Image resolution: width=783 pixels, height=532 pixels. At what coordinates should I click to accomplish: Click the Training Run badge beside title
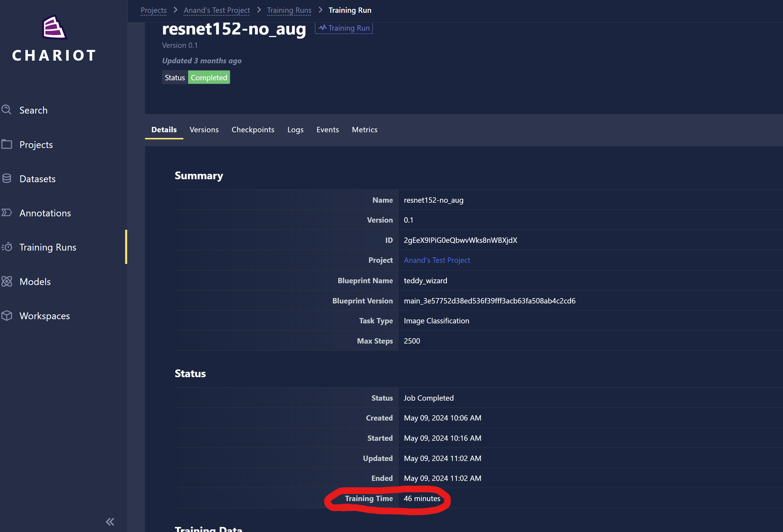[344, 28]
